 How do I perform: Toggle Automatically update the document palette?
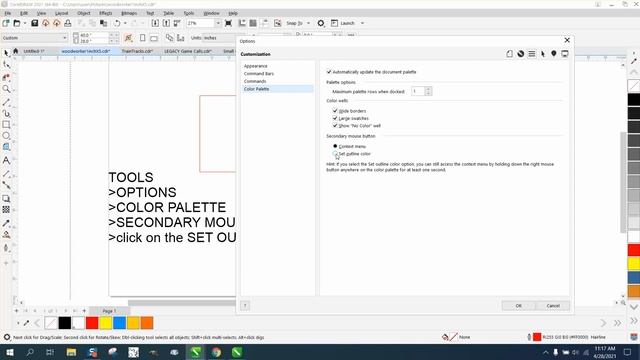point(329,72)
